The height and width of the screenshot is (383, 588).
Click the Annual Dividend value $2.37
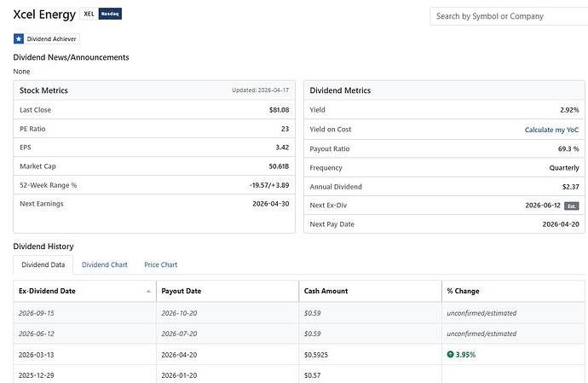pyautogui.click(x=570, y=187)
